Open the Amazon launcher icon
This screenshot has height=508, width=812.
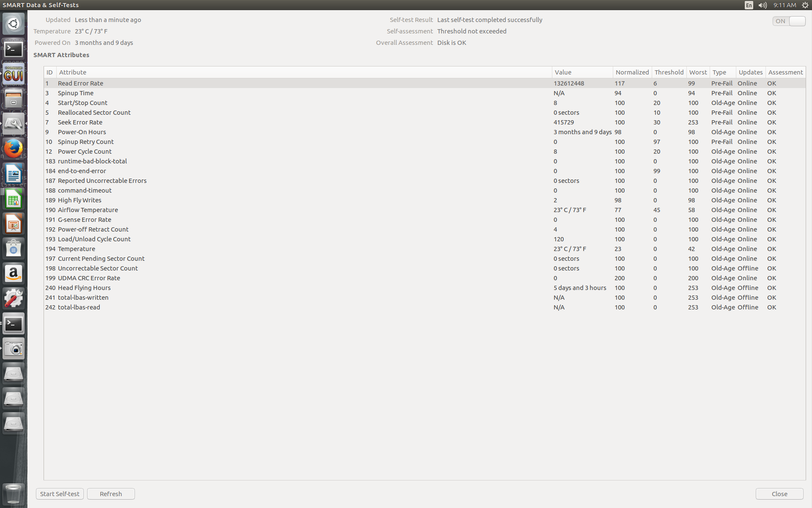tap(14, 274)
